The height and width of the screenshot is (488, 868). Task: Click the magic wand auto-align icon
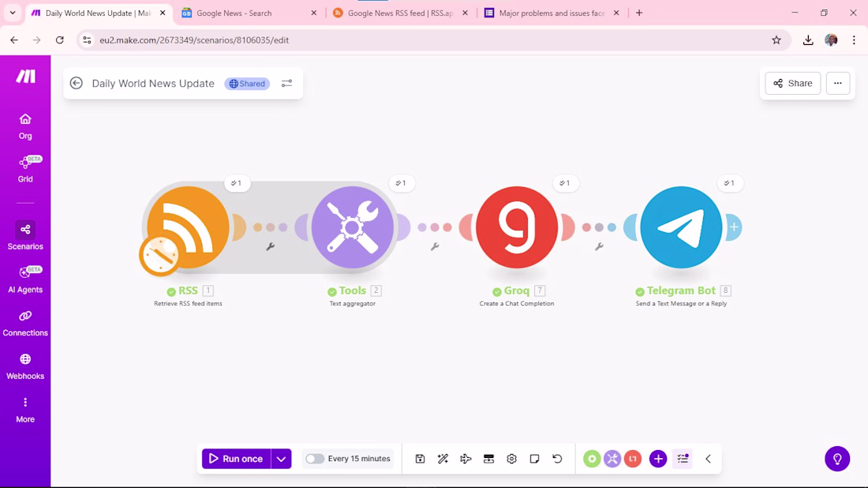tap(443, 459)
